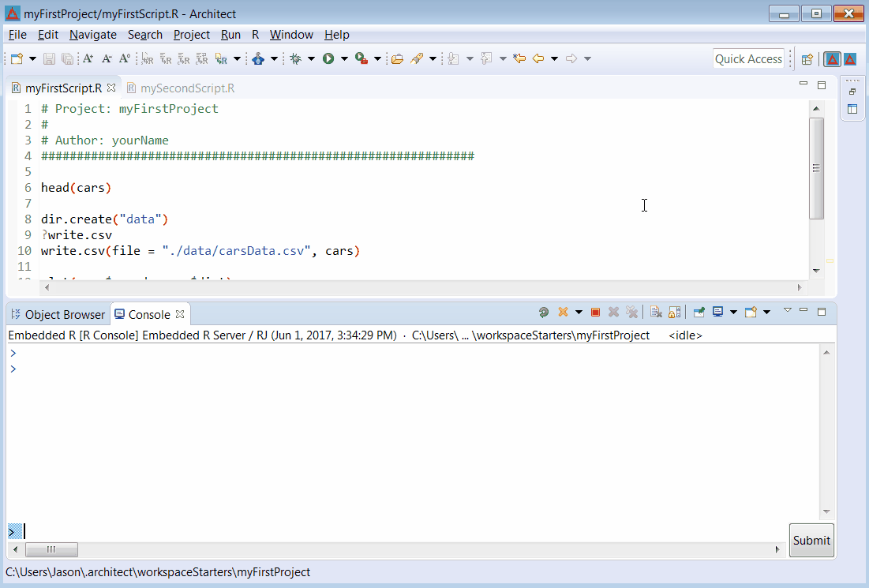The height and width of the screenshot is (588, 869).
Task: Open dropdown next to New file icon
Action: (x=32, y=58)
